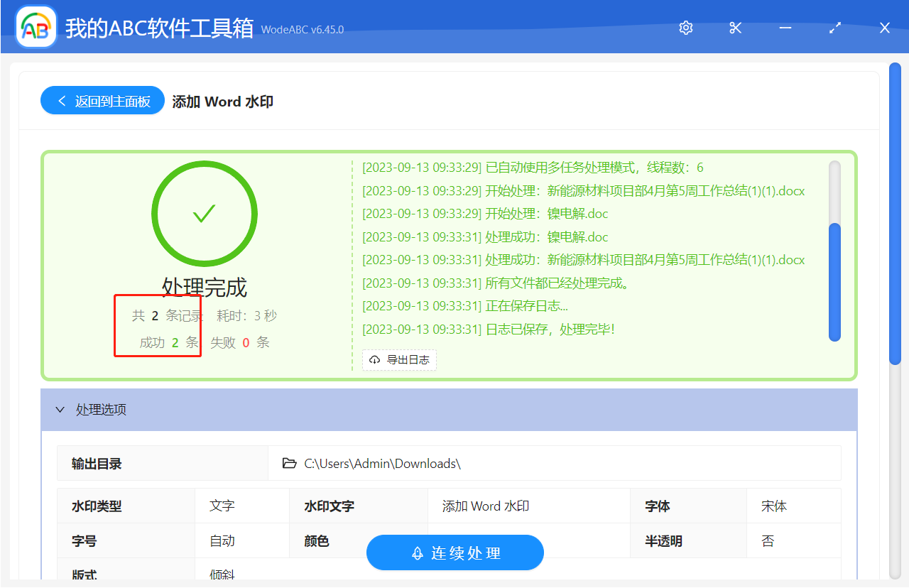Click the scissors tool icon in the title bar
The image size is (909, 588).
point(734,28)
